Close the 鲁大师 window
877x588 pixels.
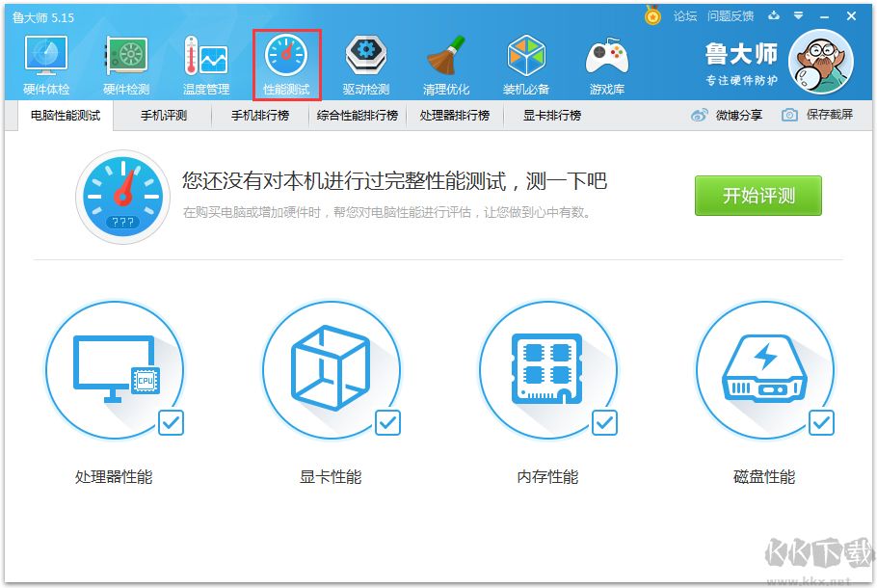click(851, 16)
